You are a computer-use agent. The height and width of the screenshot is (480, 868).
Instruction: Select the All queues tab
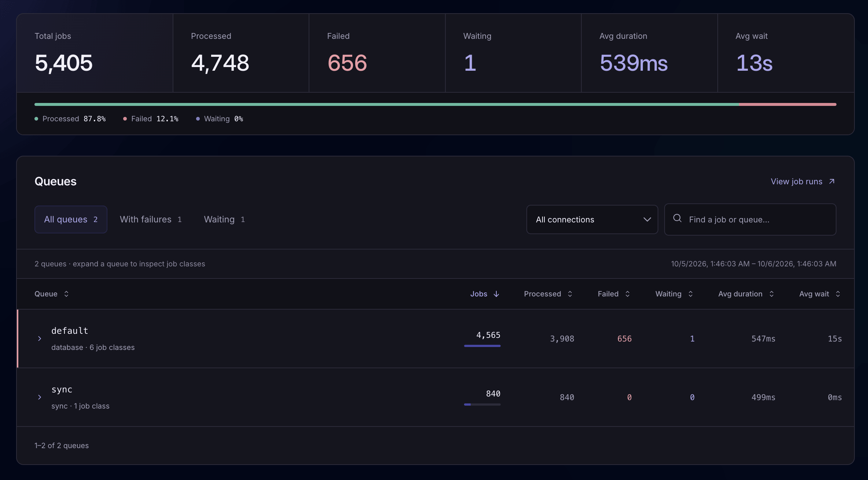click(x=71, y=219)
